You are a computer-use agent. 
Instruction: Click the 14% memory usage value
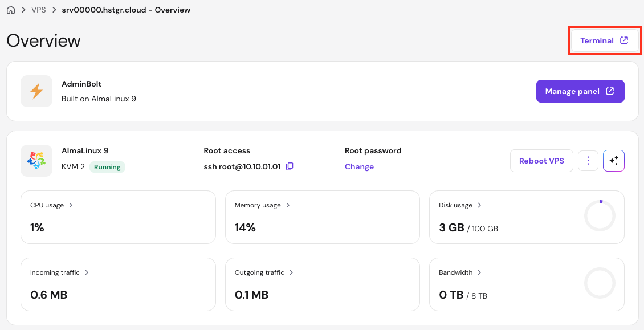coord(245,227)
